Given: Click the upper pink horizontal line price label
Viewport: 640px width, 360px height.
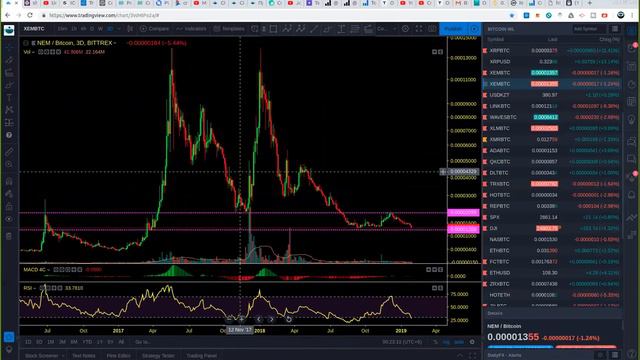Looking at the screenshot, I should click(x=463, y=213).
